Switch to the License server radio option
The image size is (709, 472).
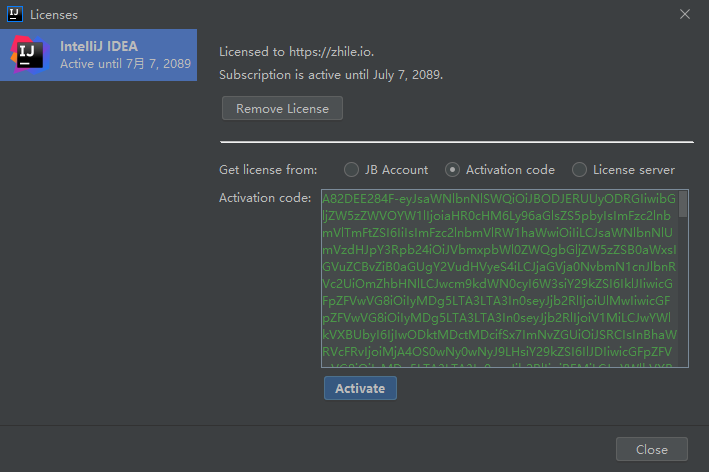[579, 170]
